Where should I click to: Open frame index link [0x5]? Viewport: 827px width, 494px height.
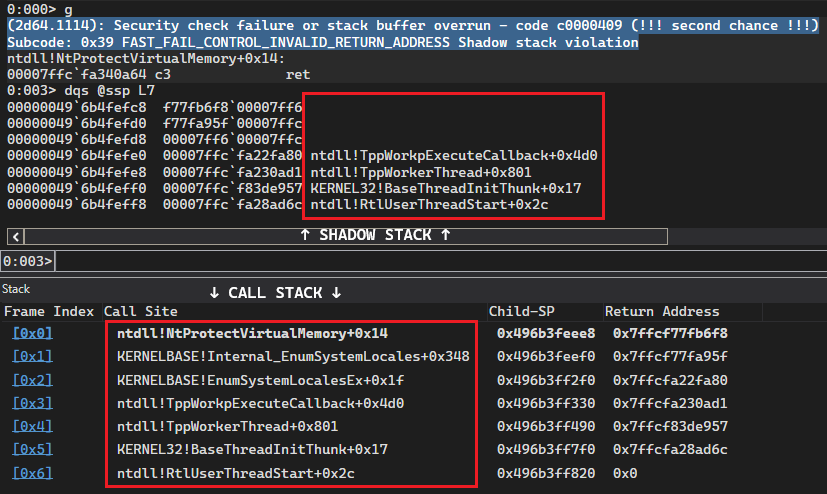tap(32, 449)
